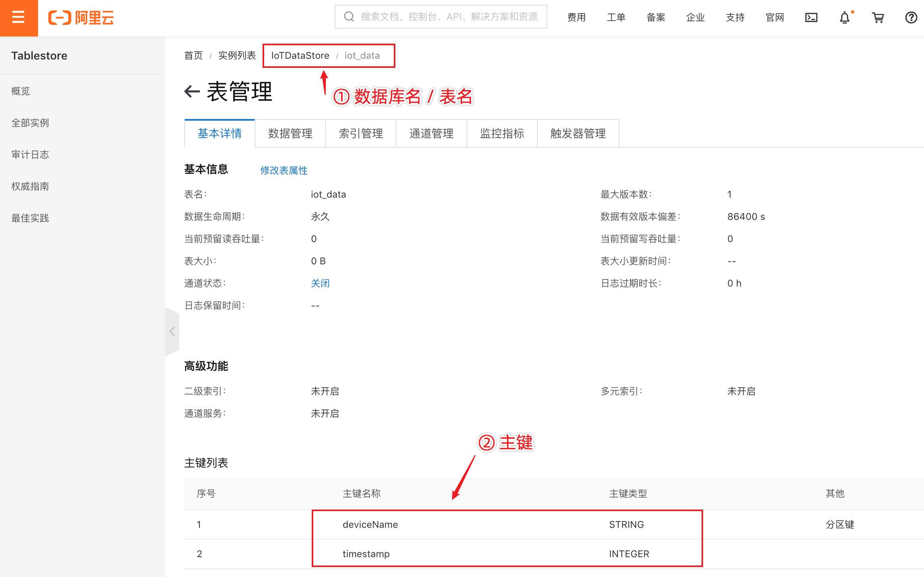Click the back arrow beside 表管理
This screenshot has width=924, height=577.
coord(192,92)
